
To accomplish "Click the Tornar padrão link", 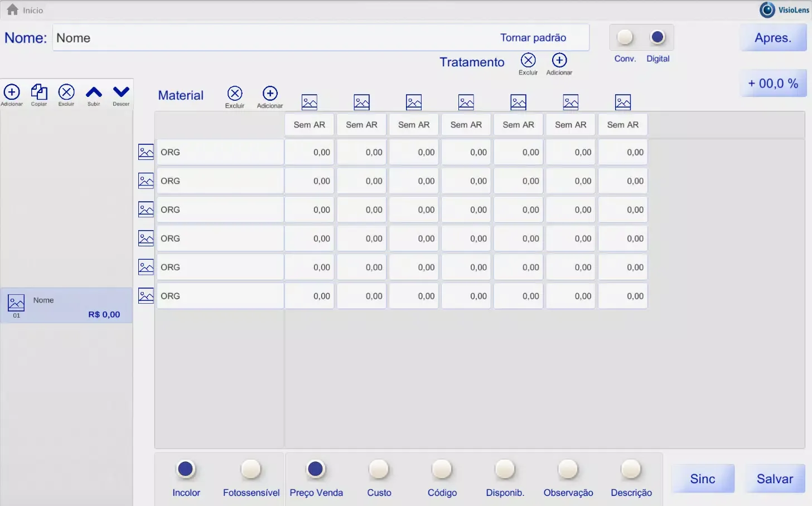I will (533, 37).
